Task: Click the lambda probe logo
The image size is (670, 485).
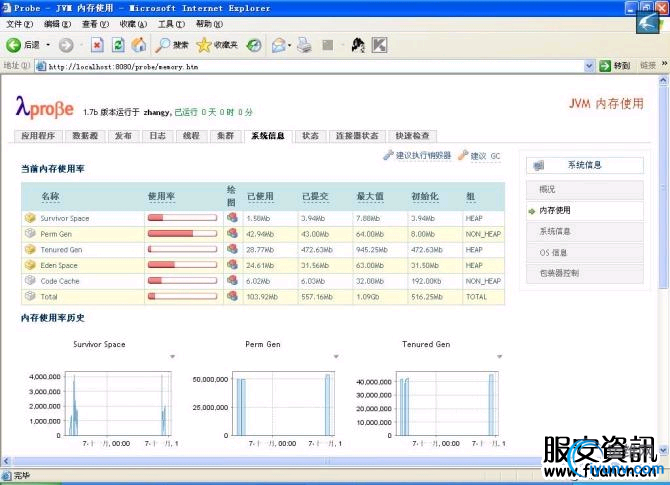Action: point(44,108)
